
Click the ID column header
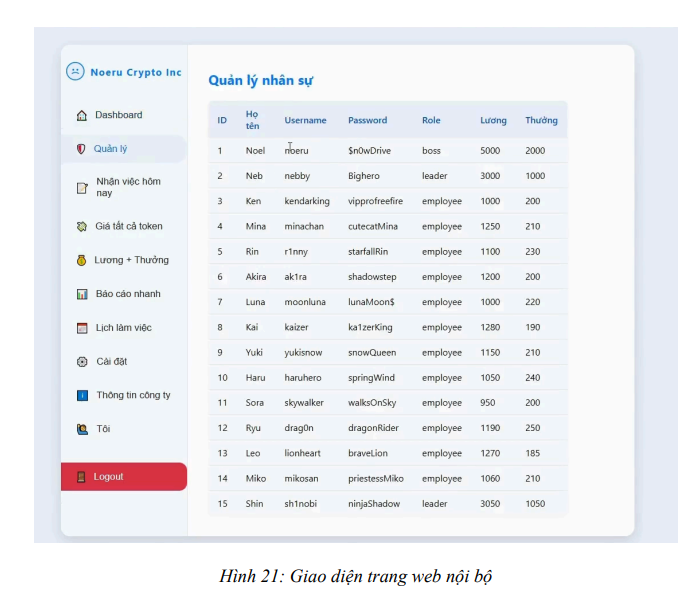[x=222, y=121]
